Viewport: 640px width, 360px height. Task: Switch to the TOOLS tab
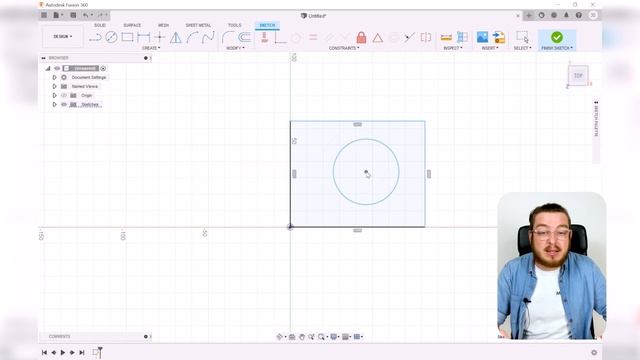pyautogui.click(x=234, y=25)
